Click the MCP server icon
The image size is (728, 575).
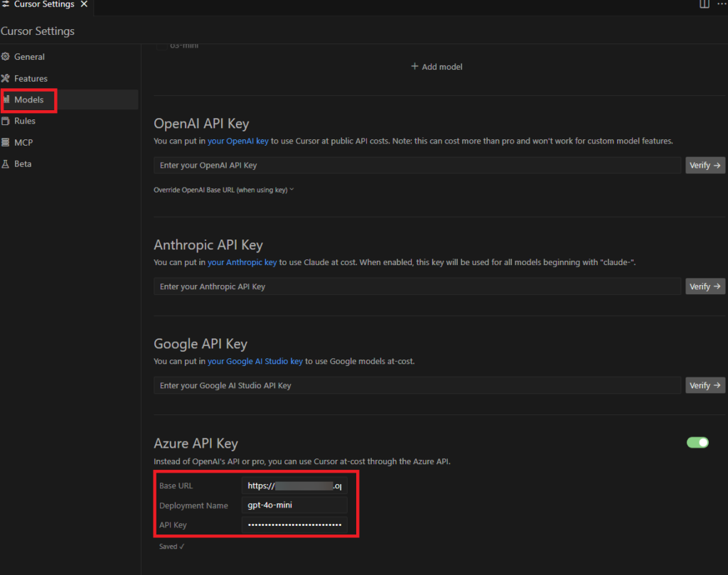pos(6,142)
